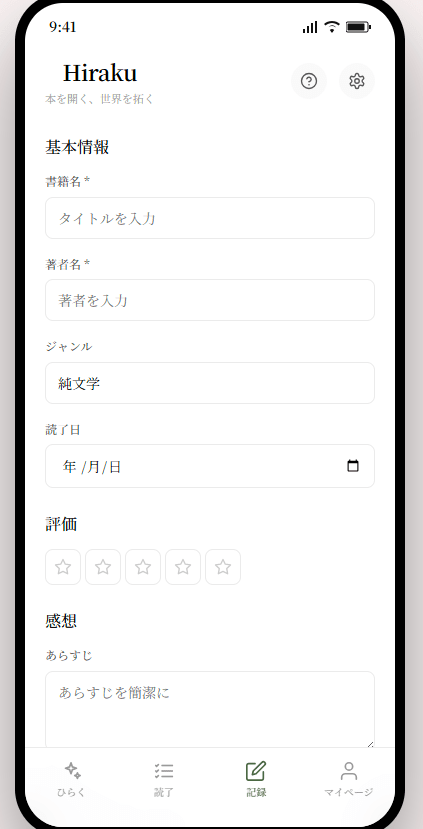
Task: Tap the 記録 pencil icon in bottom navigation
Action: [256, 771]
